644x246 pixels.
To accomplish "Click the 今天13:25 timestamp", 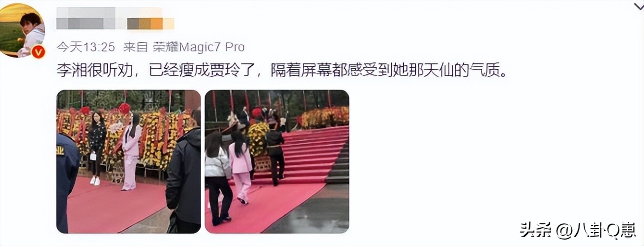I will click(86, 47).
